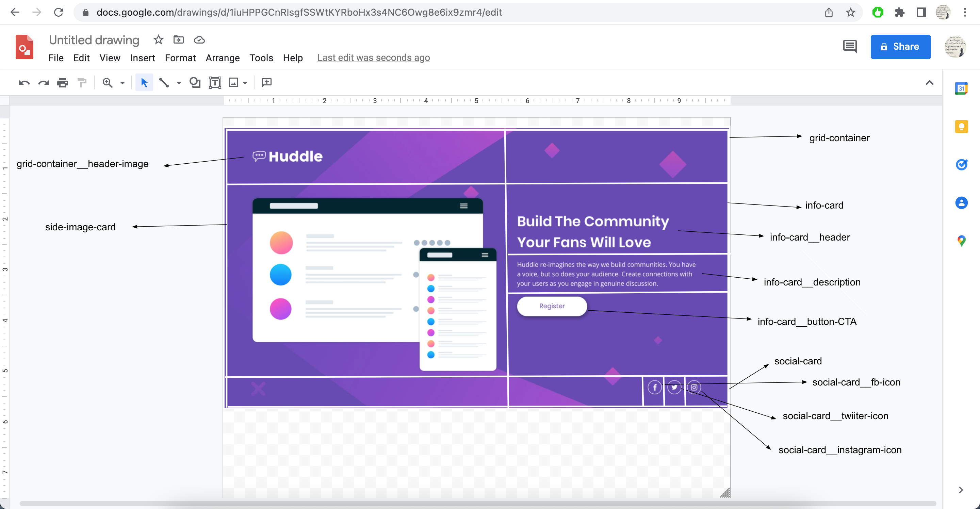This screenshot has height=509, width=980.
Task: Expand the image insert dropdown arrow
Action: (x=245, y=83)
